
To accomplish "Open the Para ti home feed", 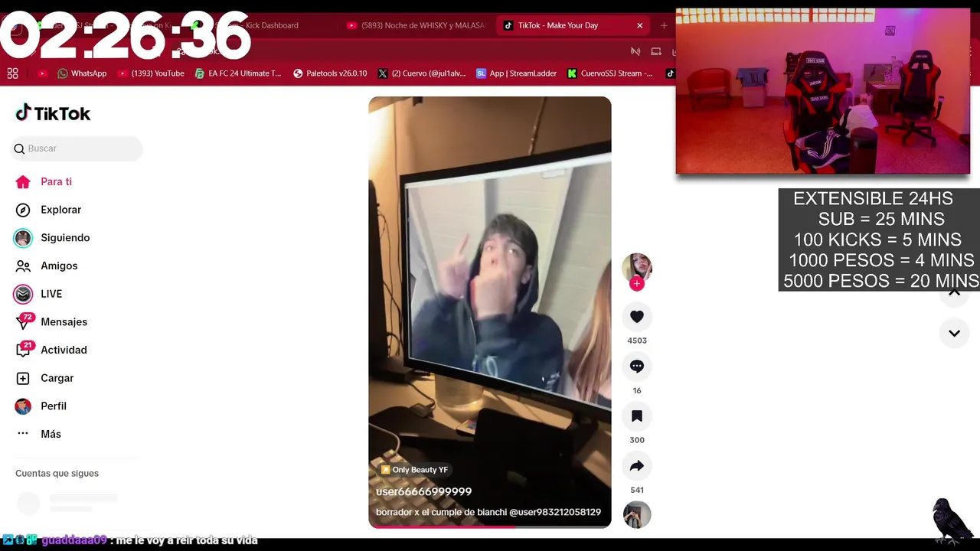I will point(44,181).
